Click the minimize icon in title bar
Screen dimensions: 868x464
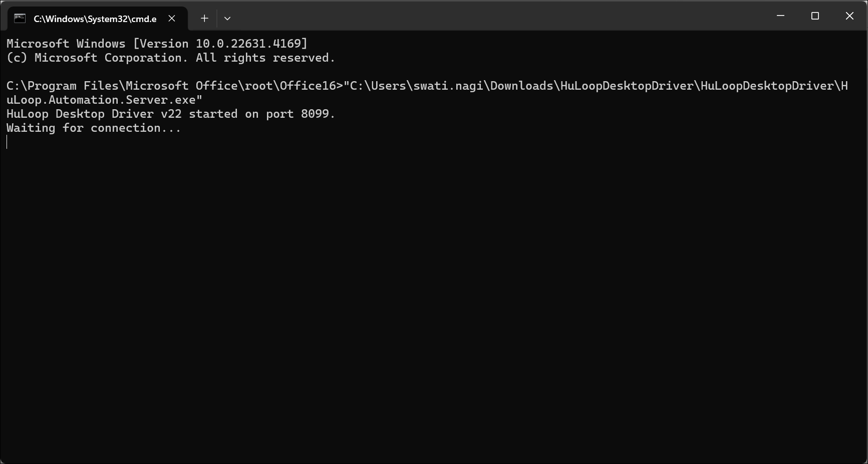pyautogui.click(x=780, y=16)
